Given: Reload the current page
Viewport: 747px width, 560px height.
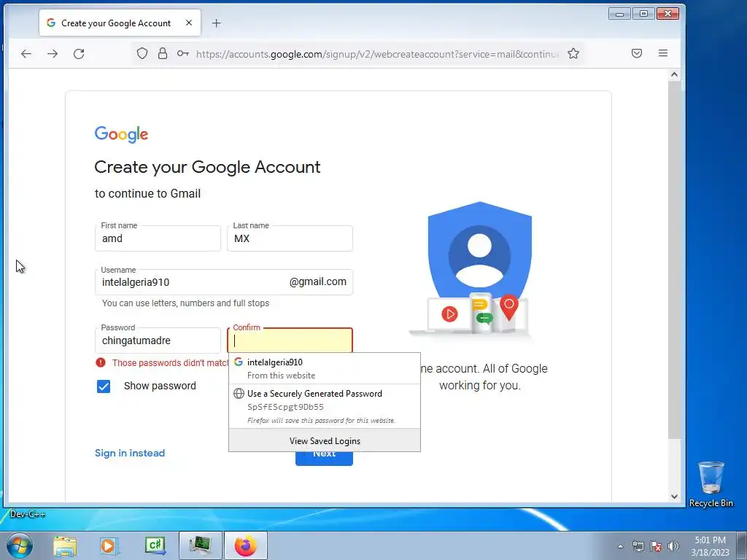Looking at the screenshot, I should [79, 54].
